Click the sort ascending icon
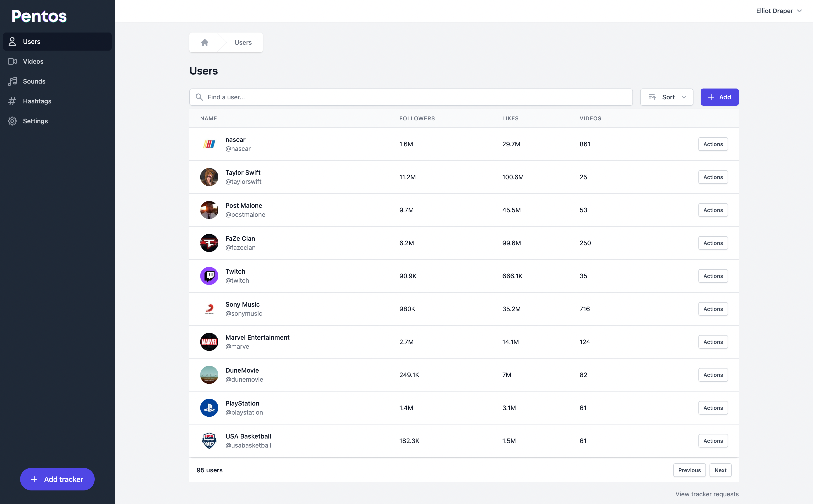Viewport: 813px width, 504px height. pyautogui.click(x=652, y=97)
